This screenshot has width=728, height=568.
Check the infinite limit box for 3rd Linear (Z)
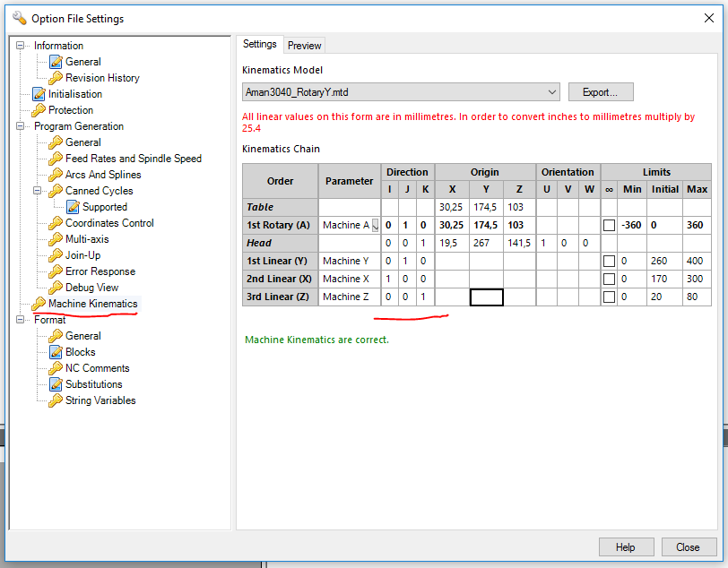[609, 297]
